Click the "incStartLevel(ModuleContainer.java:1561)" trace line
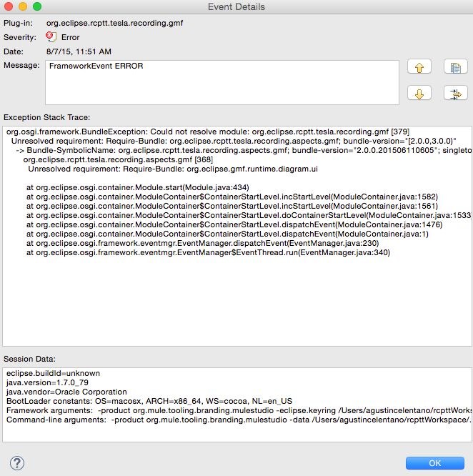473x476 pixels. coord(232,206)
